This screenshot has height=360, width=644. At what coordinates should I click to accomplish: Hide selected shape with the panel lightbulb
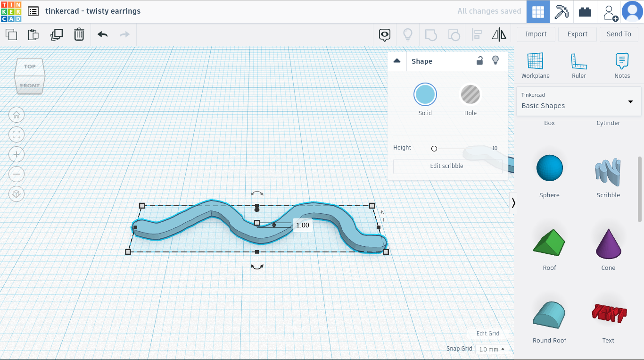pos(495,60)
